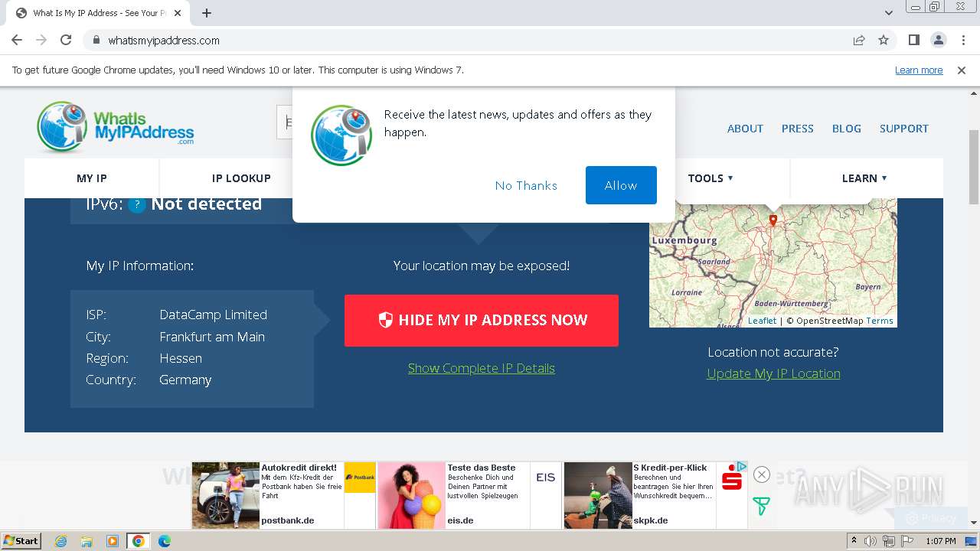Expand the LEARN dropdown menu
Viewport: 980px width, 551px height.
[864, 178]
